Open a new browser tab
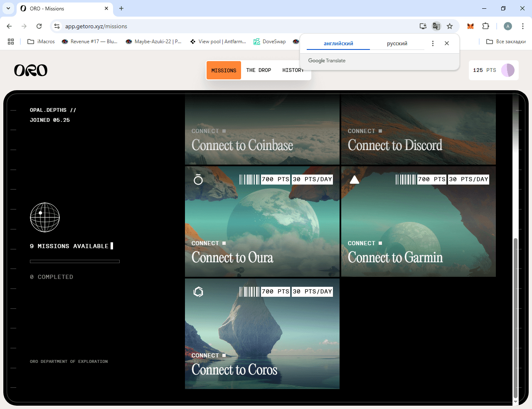This screenshot has width=532, height=409. 121,8
